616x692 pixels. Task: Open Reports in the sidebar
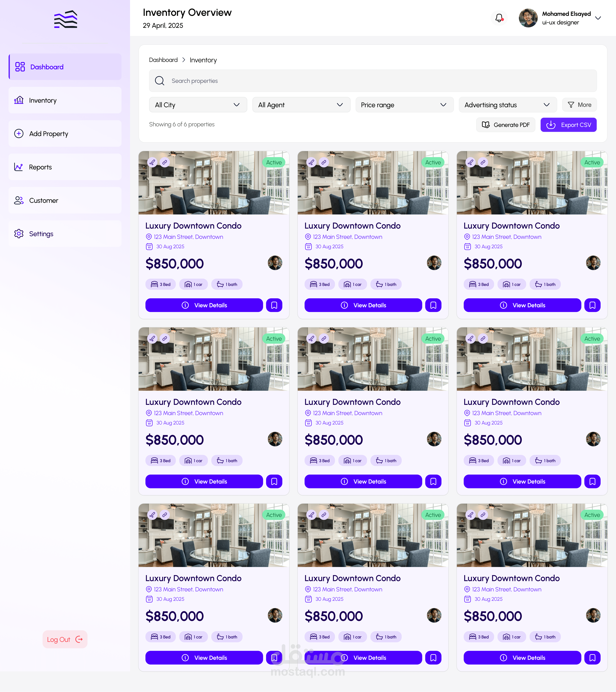click(65, 167)
